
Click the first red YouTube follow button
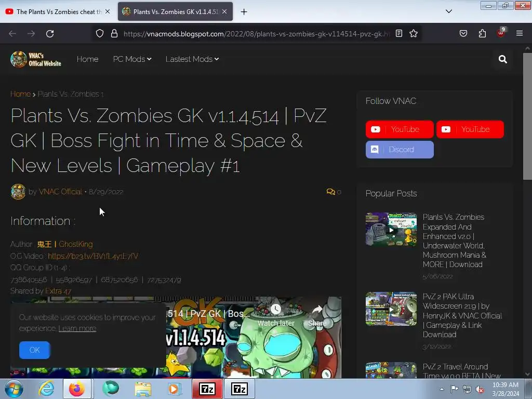coord(400,129)
